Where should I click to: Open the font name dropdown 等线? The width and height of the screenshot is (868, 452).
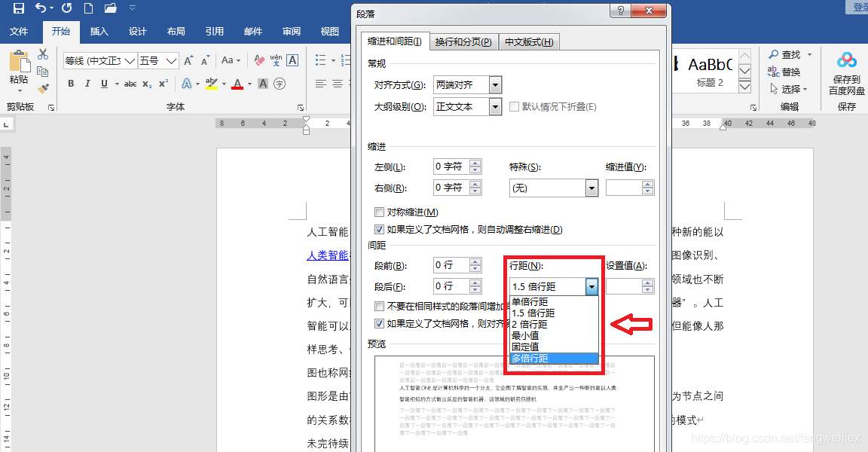point(130,60)
